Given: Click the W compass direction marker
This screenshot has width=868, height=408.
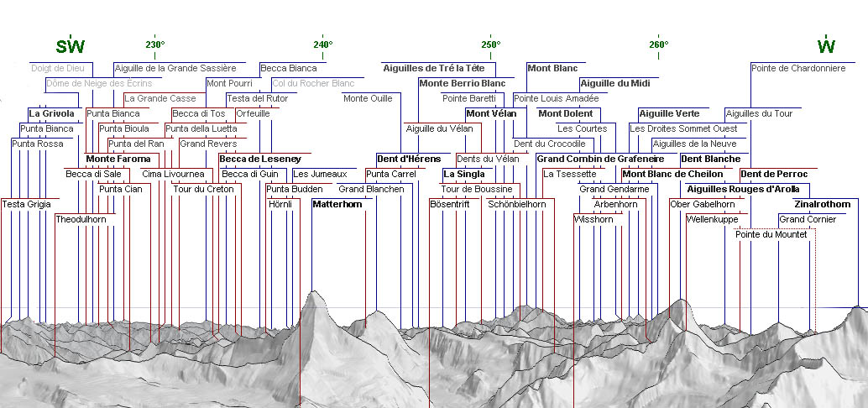Looking at the screenshot, I should tap(826, 46).
